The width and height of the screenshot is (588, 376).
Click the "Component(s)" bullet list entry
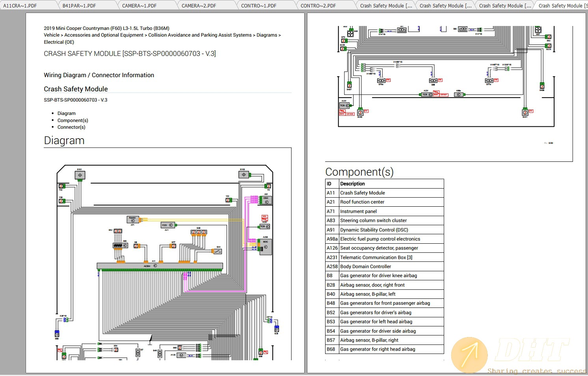pyautogui.click(x=73, y=120)
